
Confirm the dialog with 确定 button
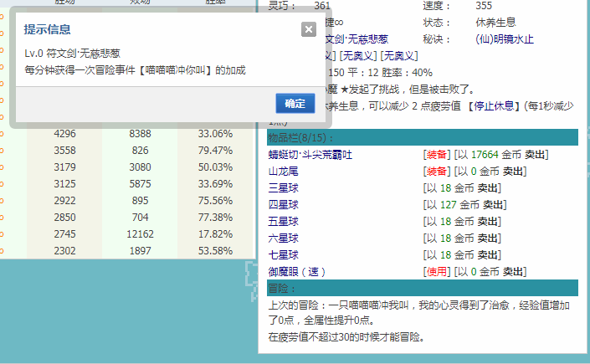pos(295,104)
